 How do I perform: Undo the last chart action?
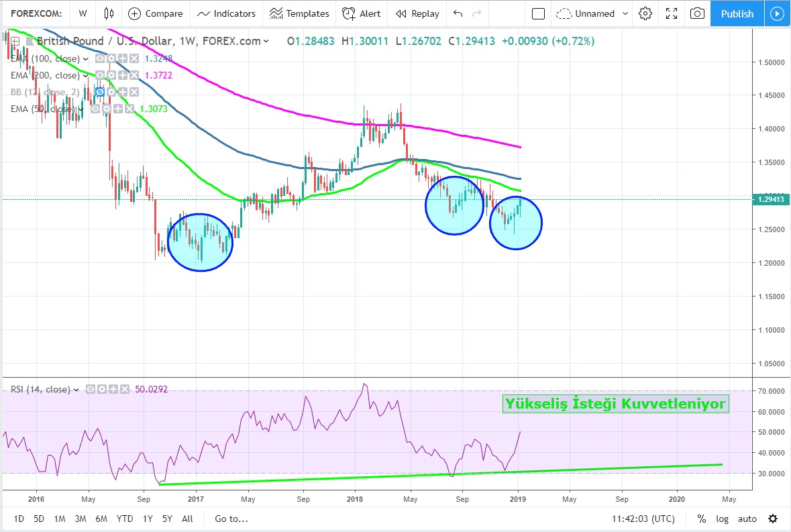[x=458, y=13]
